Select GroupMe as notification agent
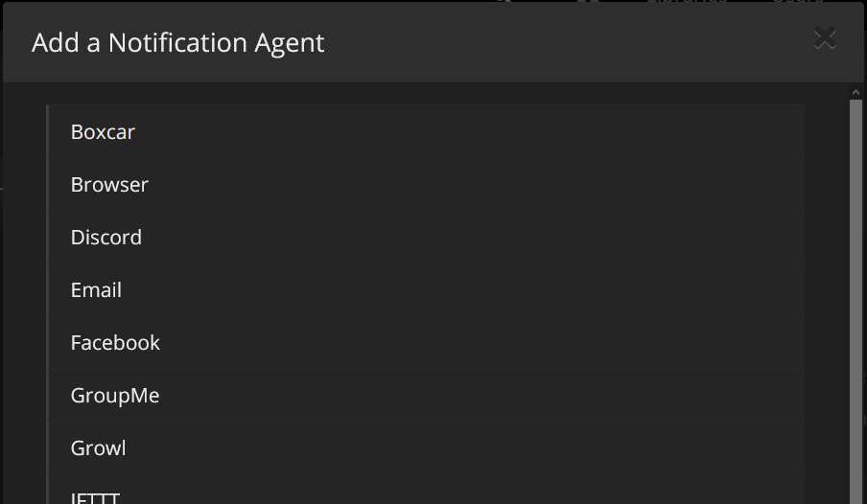 pos(426,395)
